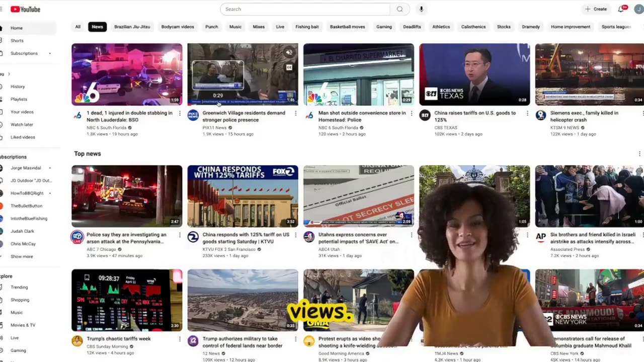Open Subscriptions in the sidebar
644x362 pixels.
click(25, 53)
